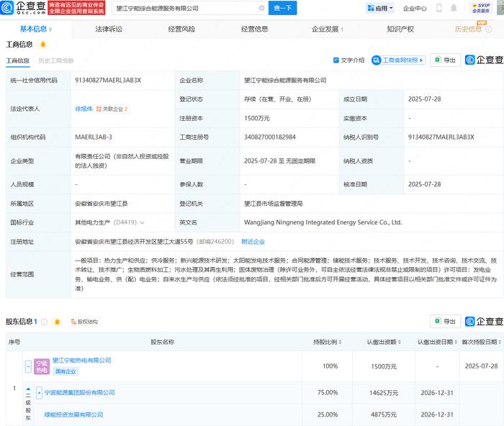The image size is (504, 426).
Task: Click 成立日期 value 2025-07-28
Action: pos(424,99)
